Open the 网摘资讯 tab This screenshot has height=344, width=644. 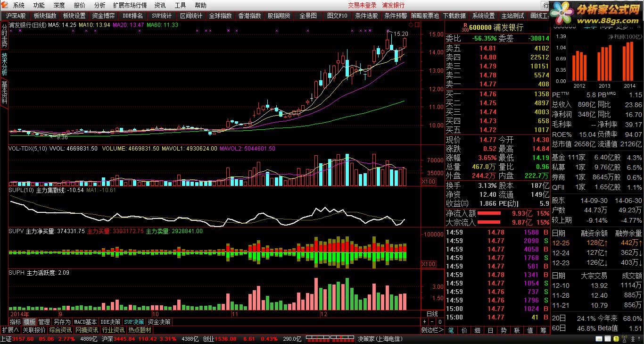[x=87, y=330]
